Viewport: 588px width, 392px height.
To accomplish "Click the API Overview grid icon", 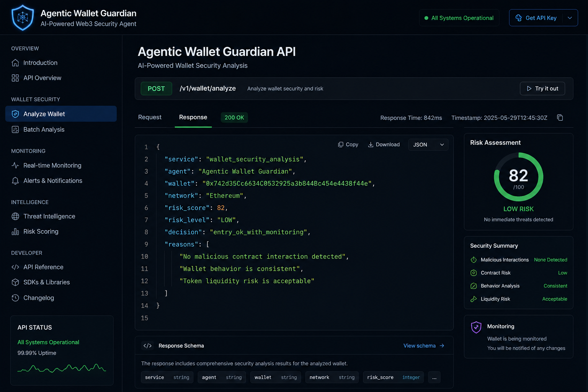I will pos(15,78).
